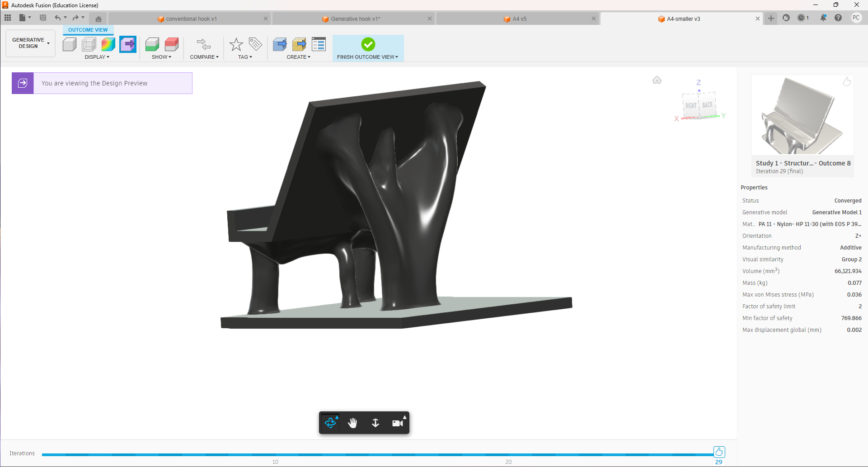Select the A4-smaller v3 tab

[x=679, y=19]
